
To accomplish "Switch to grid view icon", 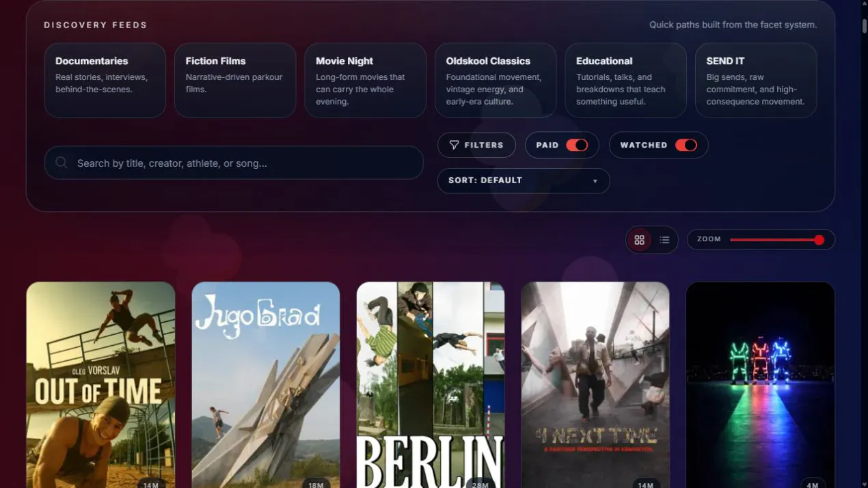I will [x=640, y=240].
